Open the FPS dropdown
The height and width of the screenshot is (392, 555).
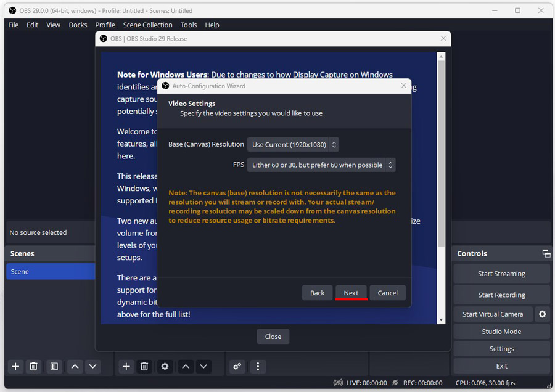tap(321, 165)
